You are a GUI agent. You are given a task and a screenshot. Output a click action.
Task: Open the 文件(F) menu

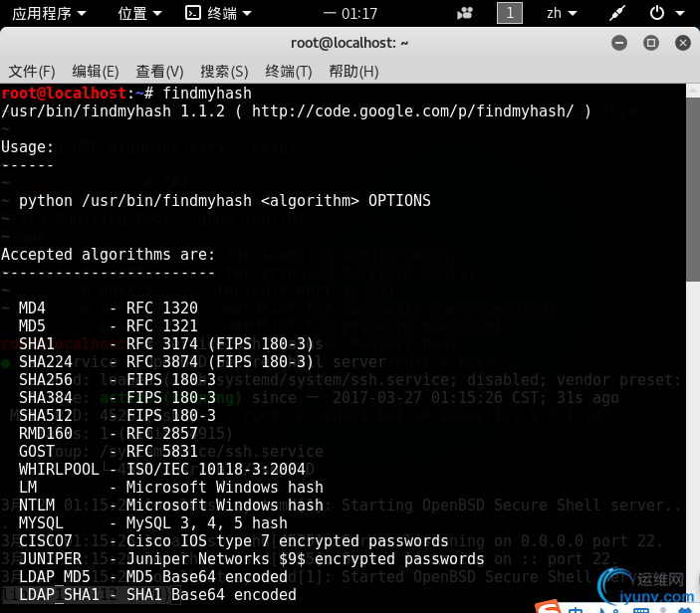tap(32, 72)
